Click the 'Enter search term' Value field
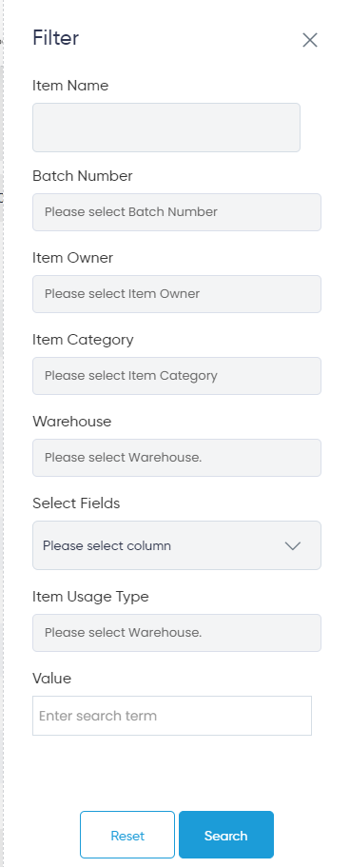The image size is (350, 868). pyautogui.click(x=172, y=716)
